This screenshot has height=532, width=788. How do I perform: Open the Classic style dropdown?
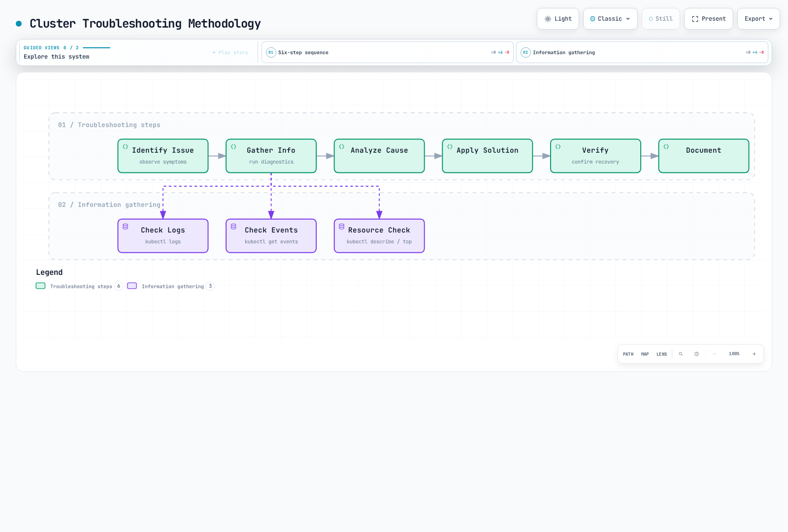coord(610,19)
